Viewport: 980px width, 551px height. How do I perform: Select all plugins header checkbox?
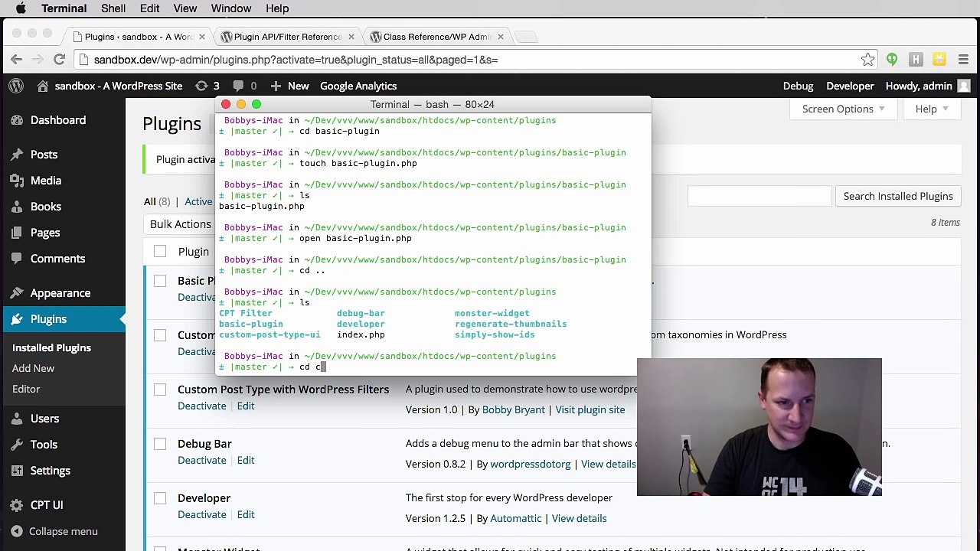(160, 251)
